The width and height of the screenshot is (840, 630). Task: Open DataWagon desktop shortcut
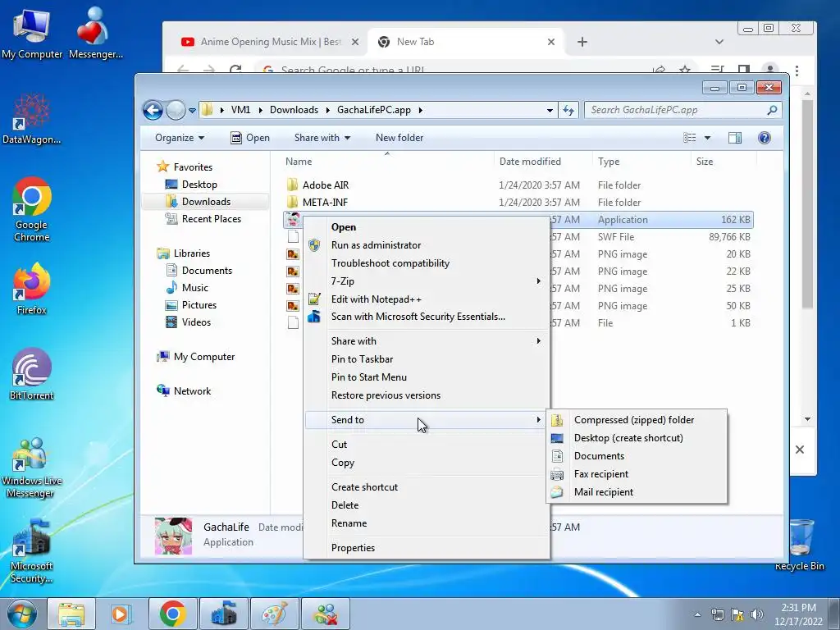32,119
